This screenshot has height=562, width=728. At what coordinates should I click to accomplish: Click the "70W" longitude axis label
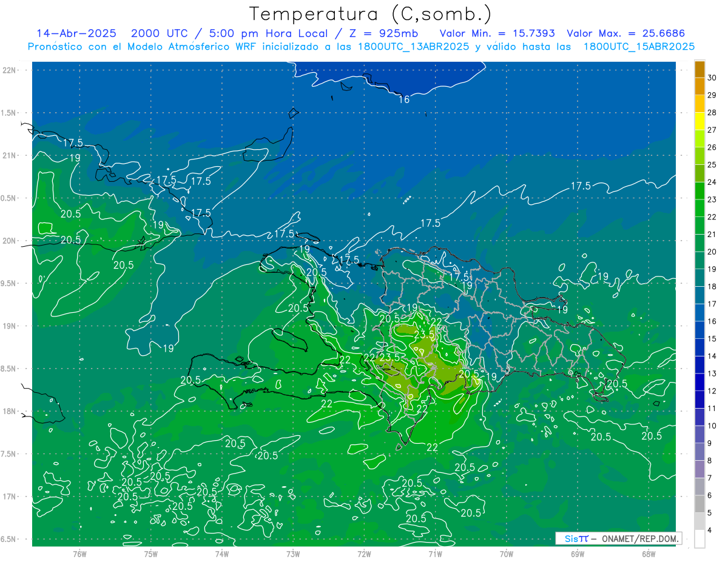click(507, 554)
